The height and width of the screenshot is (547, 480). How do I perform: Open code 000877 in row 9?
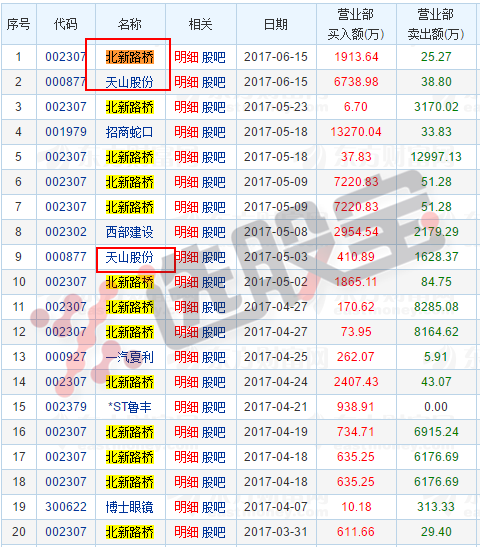[66, 257]
